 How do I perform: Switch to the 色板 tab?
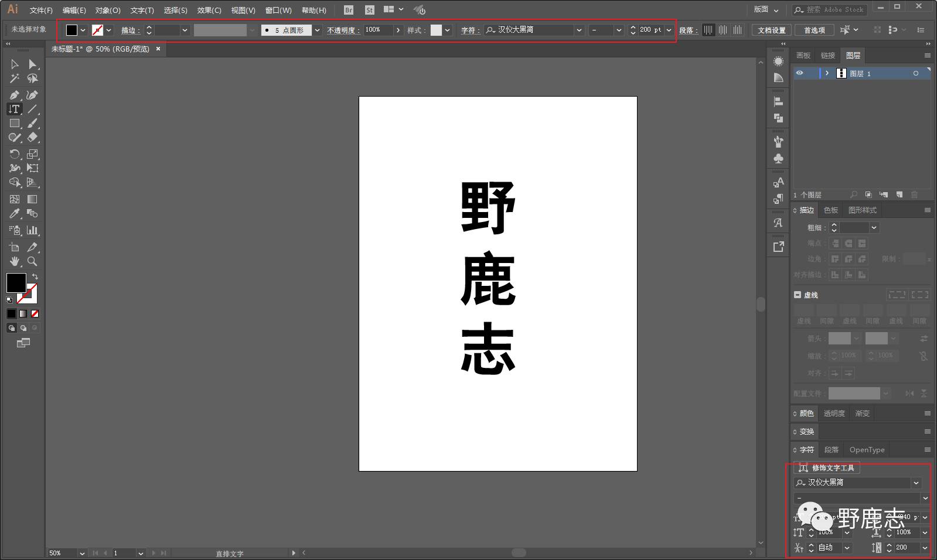(x=830, y=210)
